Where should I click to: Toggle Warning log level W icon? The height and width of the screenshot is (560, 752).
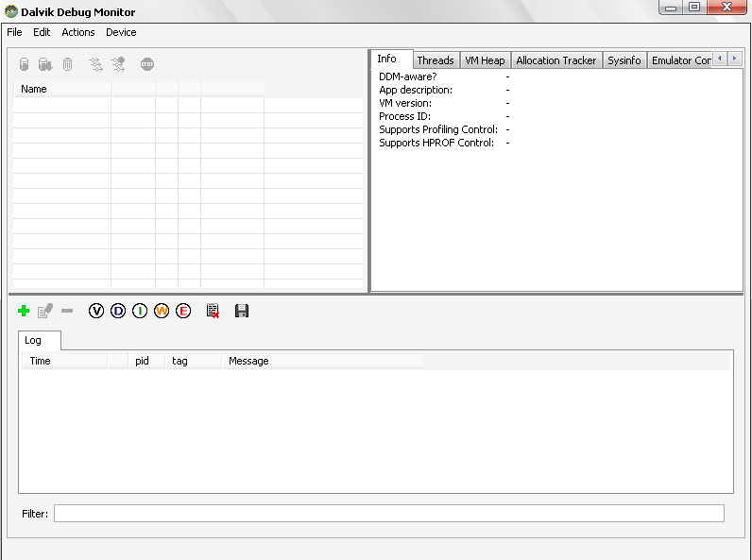click(162, 312)
